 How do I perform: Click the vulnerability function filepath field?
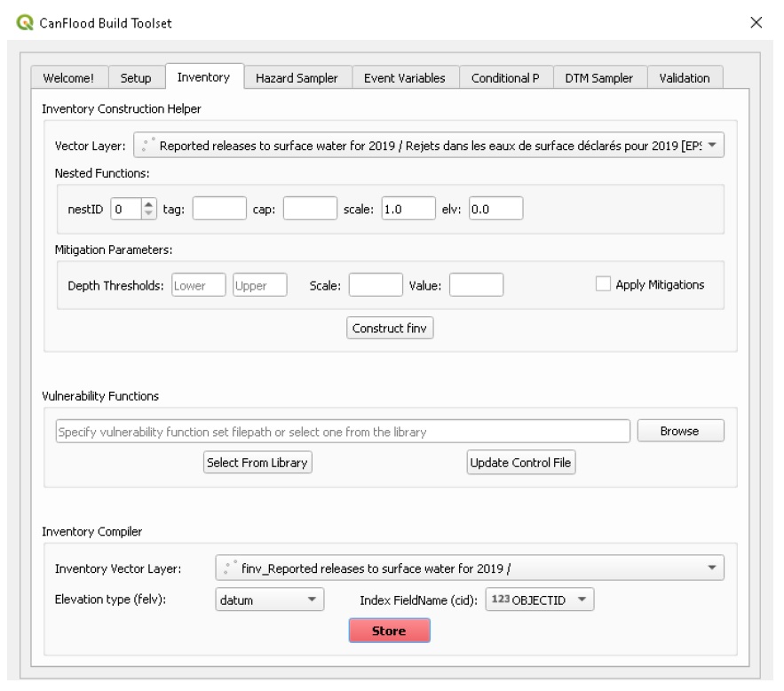point(343,432)
